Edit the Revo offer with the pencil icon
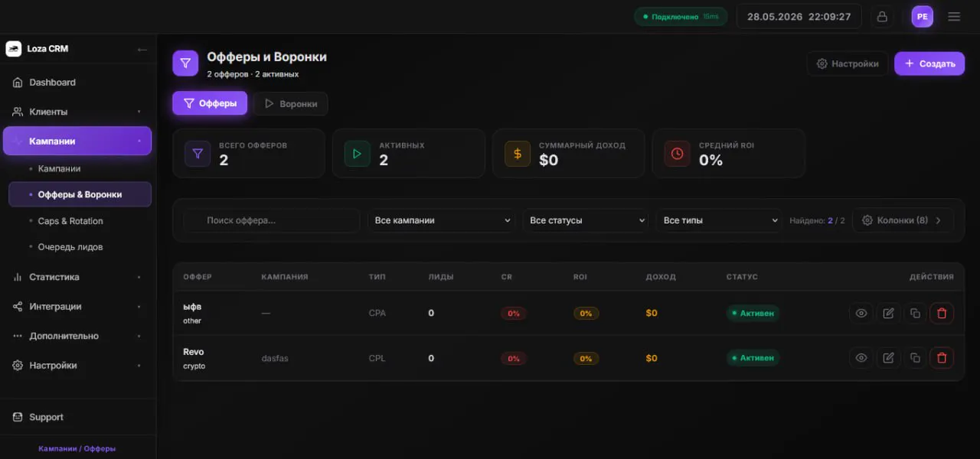 888,357
